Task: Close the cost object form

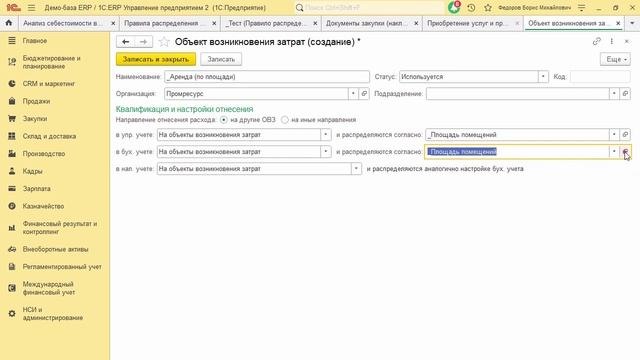Action: (x=627, y=41)
